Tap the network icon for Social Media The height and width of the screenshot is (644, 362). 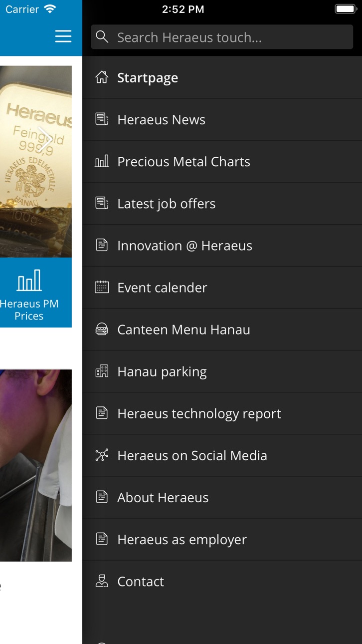(x=102, y=455)
